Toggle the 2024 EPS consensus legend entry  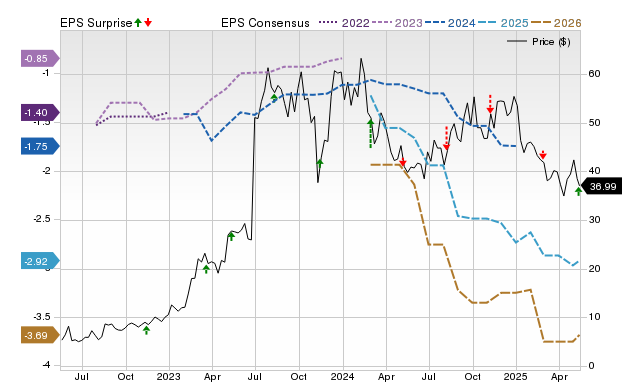pos(450,23)
